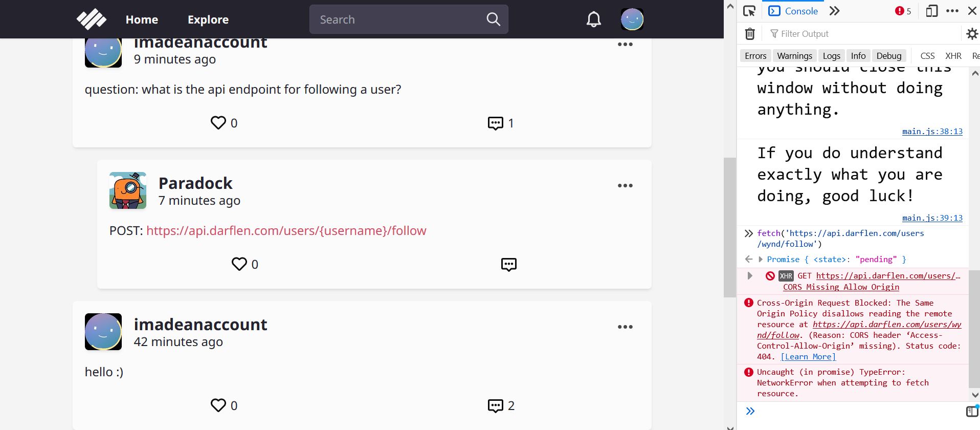Viewport: 980px width, 430px height.
Task: Close the developer tools
Action: coord(972,11)
